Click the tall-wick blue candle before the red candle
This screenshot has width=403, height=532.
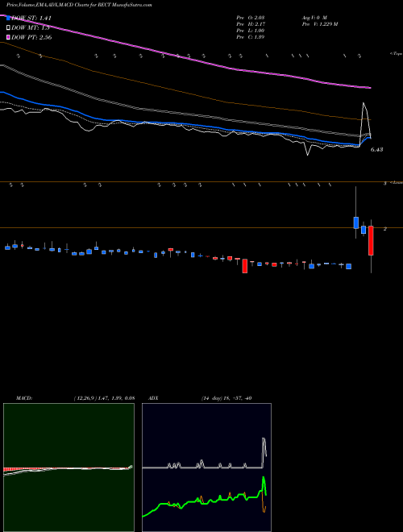point(355,222)
